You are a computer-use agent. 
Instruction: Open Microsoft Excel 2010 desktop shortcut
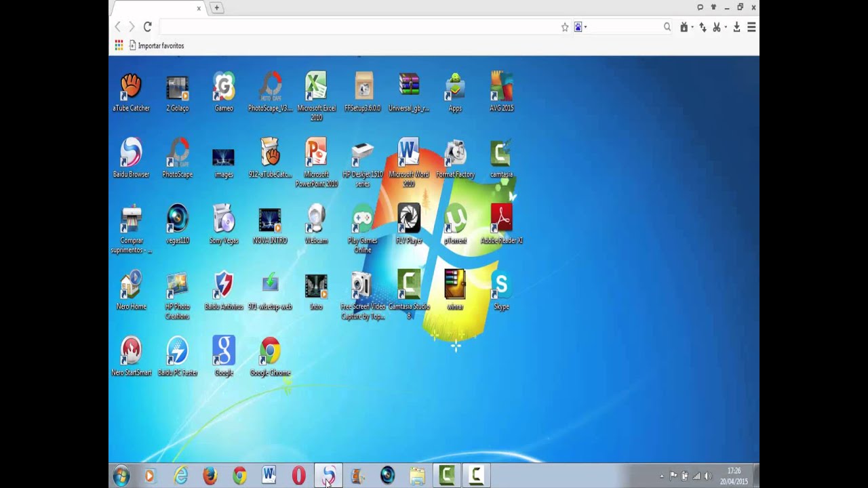(316, 97)
